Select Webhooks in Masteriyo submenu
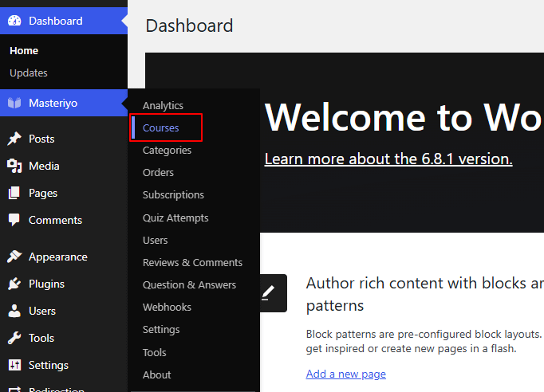The image size is (544, 392). pyautogui.click(x=168, y=307)
